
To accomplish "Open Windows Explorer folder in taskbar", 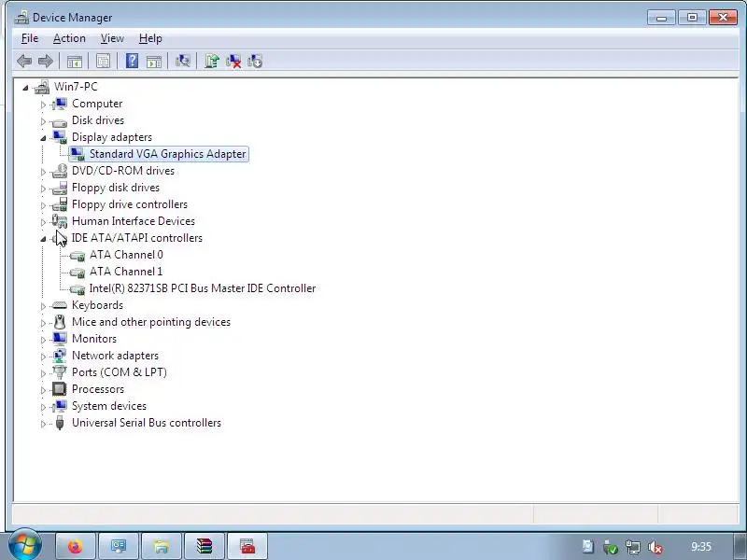I will [x=162, y=546].
